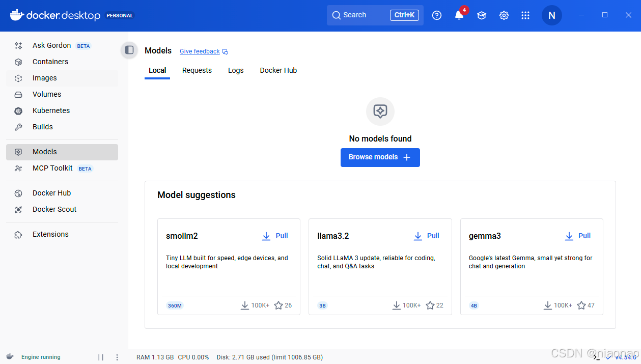The width and height of the screenshot is (641, 364).
Task: Open Settings gear icon in header
Action: pyautogui.click(x=504, y=15)
